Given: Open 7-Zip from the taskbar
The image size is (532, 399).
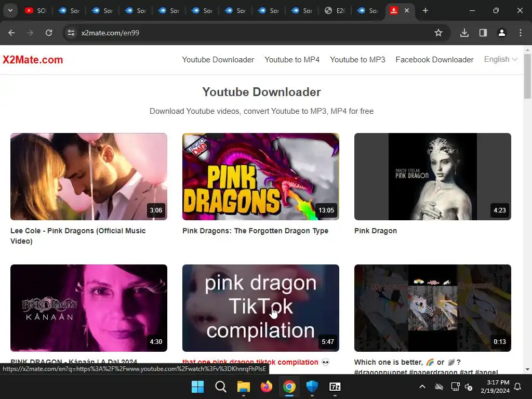Looking at the screenshot, I should (335, 387).
